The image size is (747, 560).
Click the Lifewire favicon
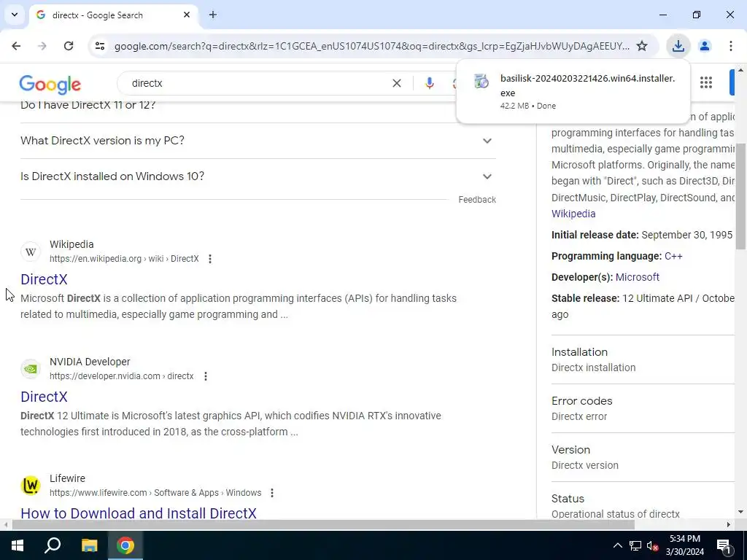tap(31, 485)
